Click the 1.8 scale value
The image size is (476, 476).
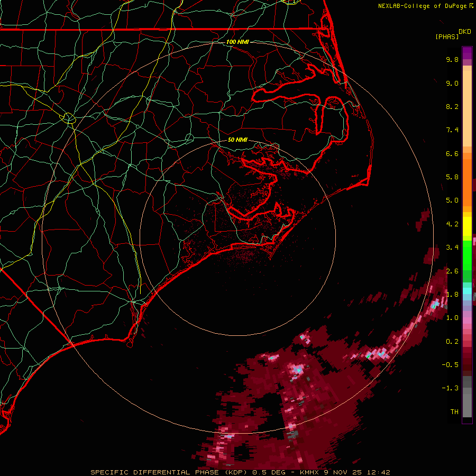452,295
